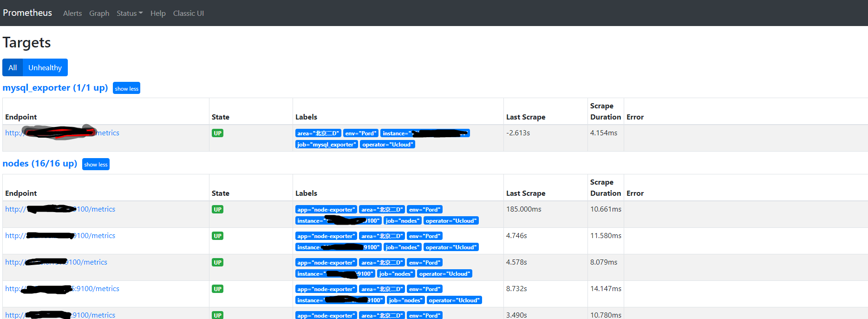Click UP badge in 4.746s row
868x319 pixels.
pos(217,236)
